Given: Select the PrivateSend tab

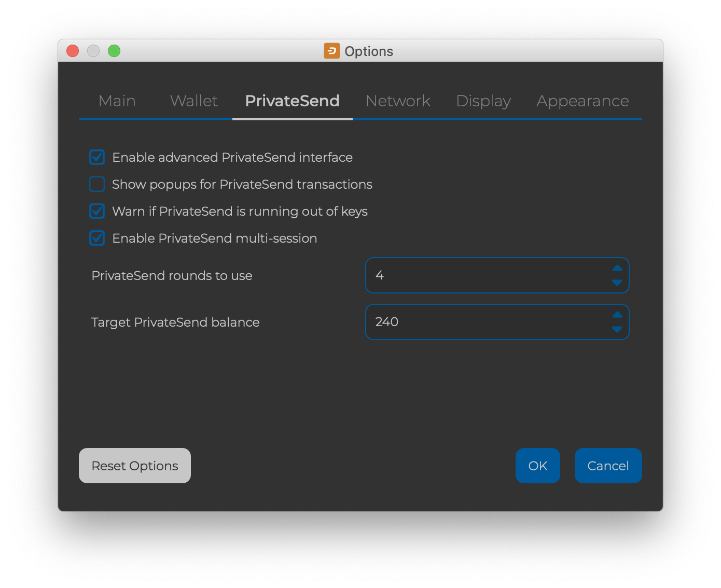Looking at the screenshot, I should (x=293, y=101).
